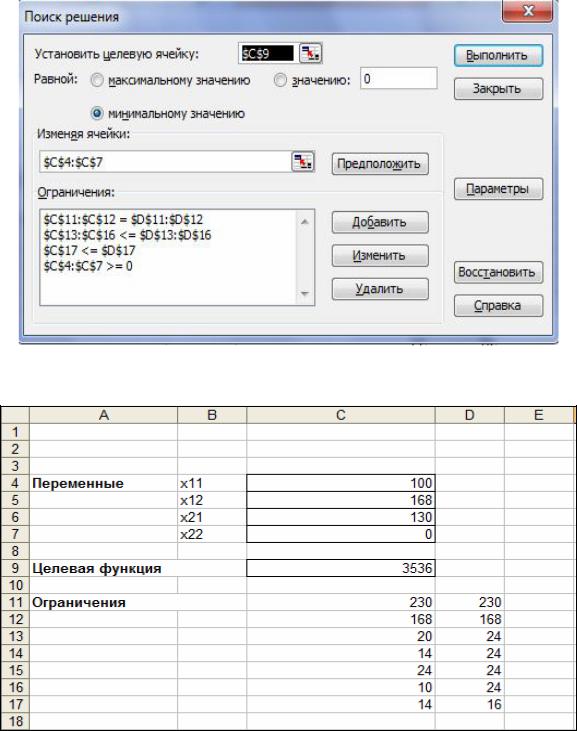Click Изменить constraint button
The height and width of the screenshot is (731, 577).
tap(380, 255)
